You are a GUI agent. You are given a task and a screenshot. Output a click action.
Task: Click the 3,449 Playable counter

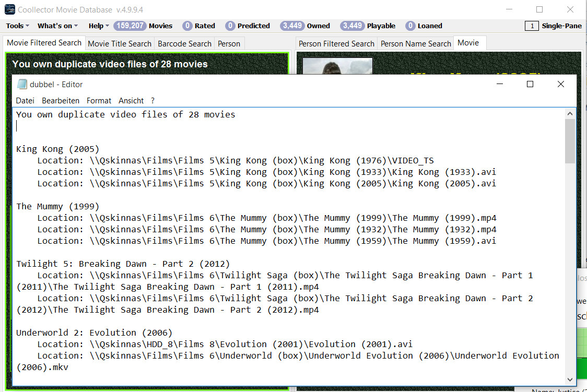tap(368, 26)
